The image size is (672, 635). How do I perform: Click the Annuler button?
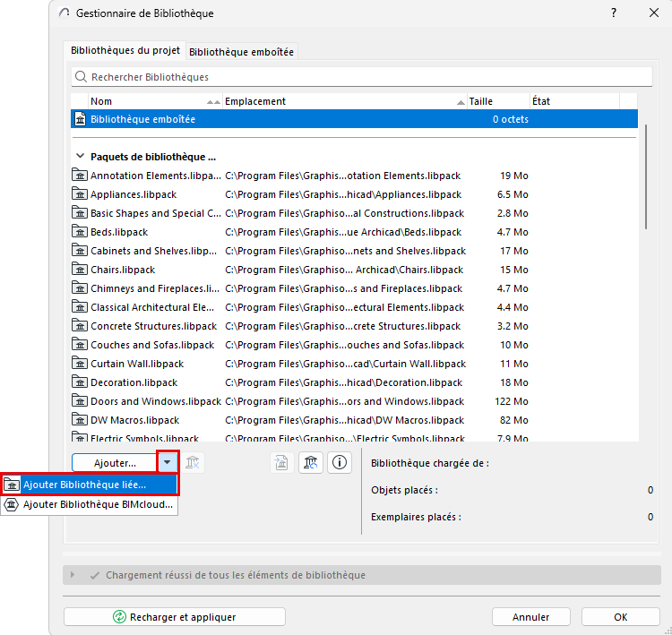pos(530,616)
